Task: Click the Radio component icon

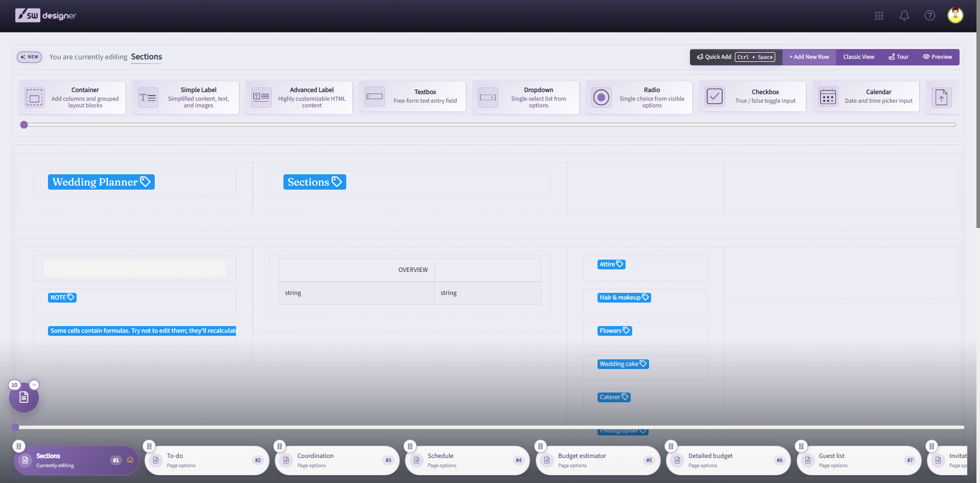Action: [x=602, y=97]
